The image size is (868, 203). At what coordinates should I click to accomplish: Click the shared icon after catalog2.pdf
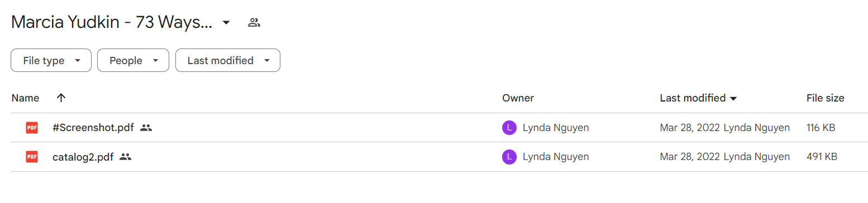pos(126,157)
